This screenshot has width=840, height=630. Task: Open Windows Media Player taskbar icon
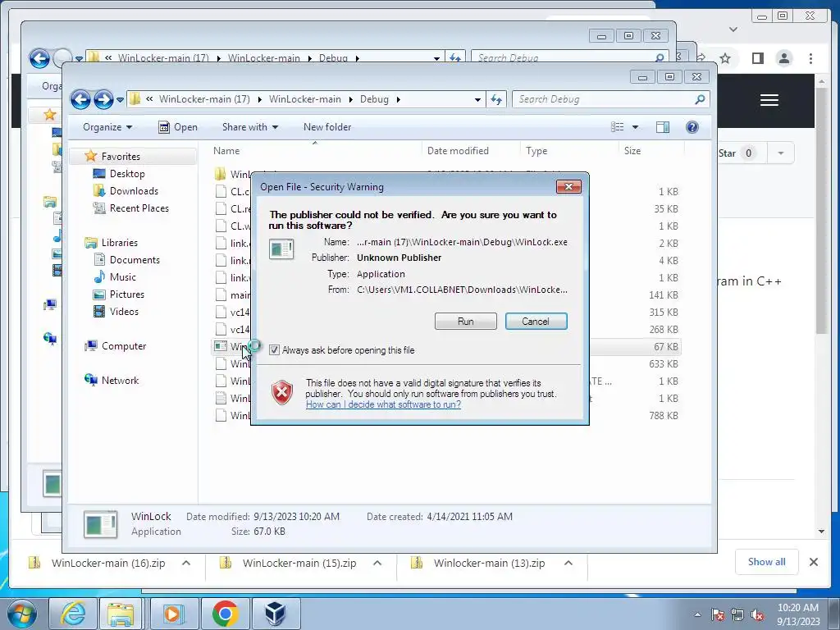[x=173, y=614]
